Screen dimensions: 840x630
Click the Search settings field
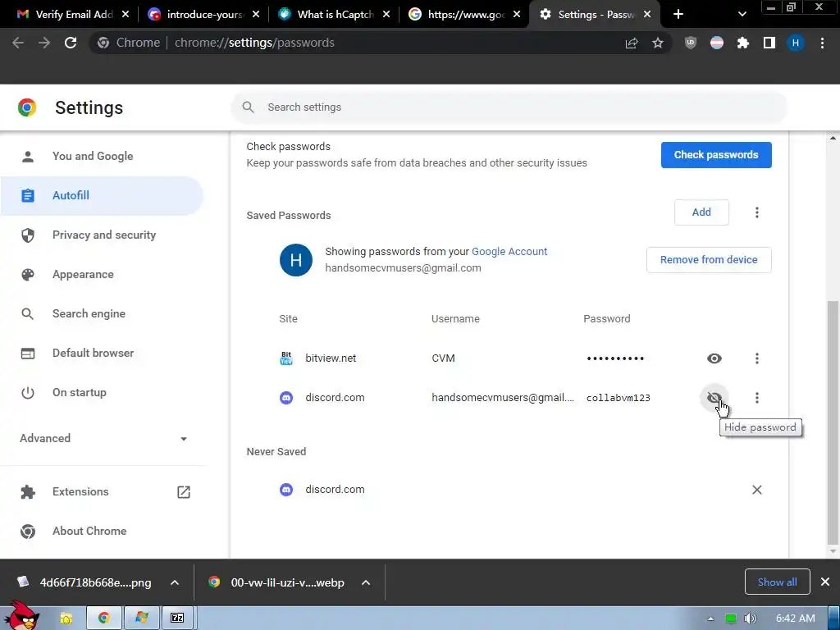pyautogui.click(x=509, y=107)
